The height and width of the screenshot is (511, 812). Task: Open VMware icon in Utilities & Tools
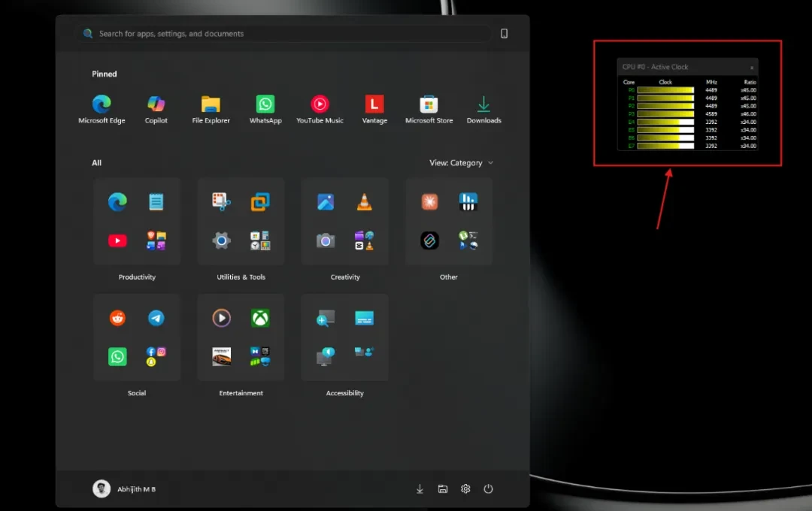click(260, 201)
